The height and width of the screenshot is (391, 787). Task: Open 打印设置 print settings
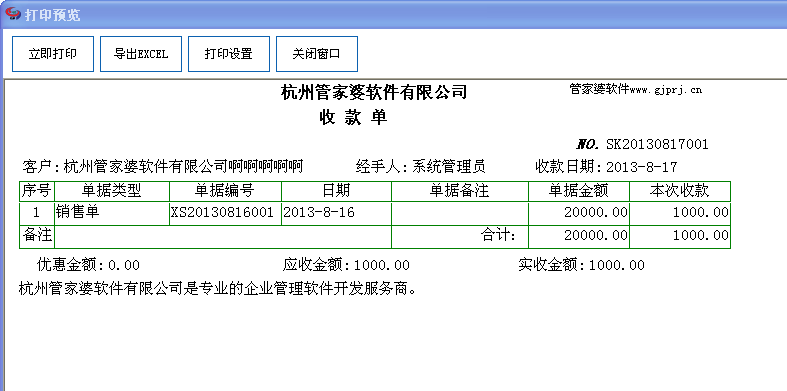229,54
